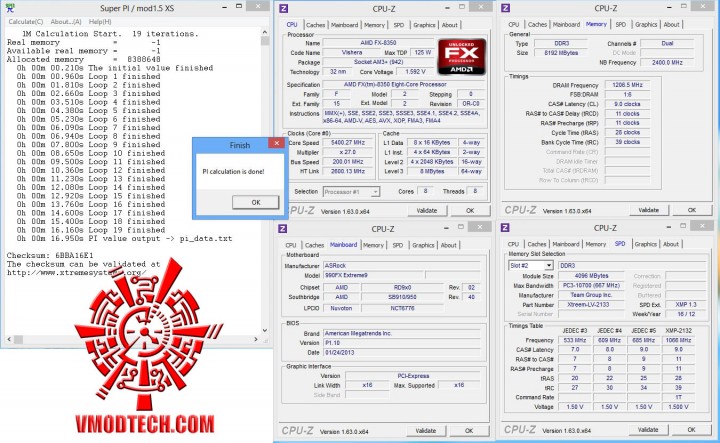The width and height of the screenshot is (720, 443).
Task: Open SPD tab in the top-left CPU-Z window
Action: click(399, 25)
